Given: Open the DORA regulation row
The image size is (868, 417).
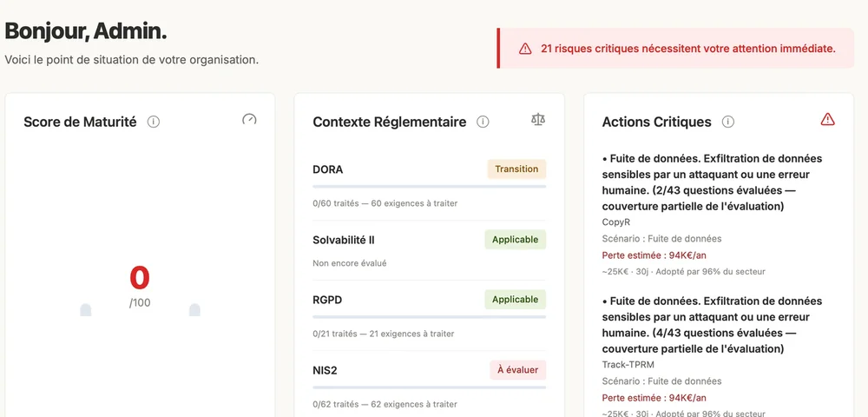Looking at the screenshot, I should point(429,184).
